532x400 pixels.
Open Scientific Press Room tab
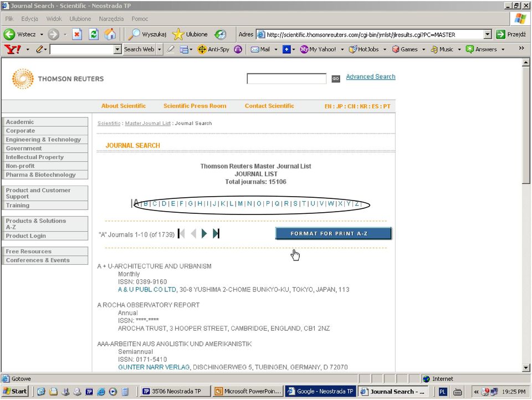[195, 106]
